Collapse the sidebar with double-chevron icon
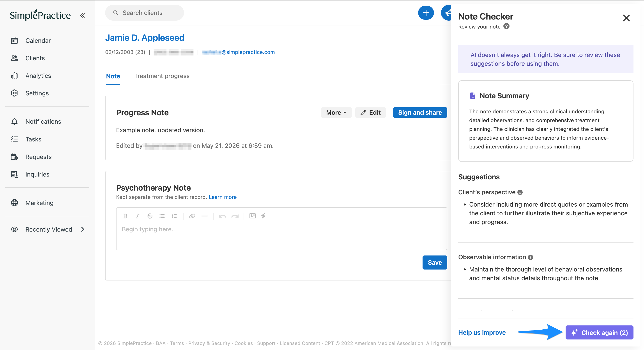The image size is (644, 350). pos(83,15)
